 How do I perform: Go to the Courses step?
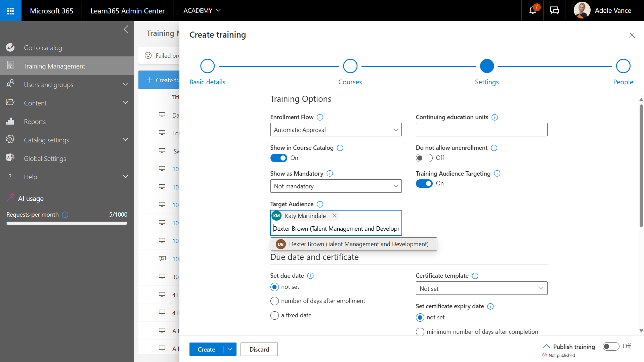(x=350, y=66)
